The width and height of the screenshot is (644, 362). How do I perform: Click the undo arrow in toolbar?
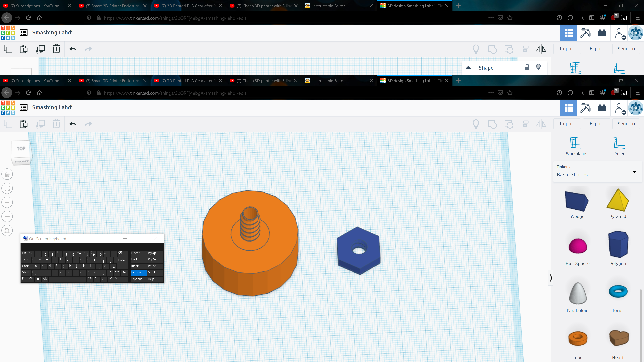coord(73,124)
